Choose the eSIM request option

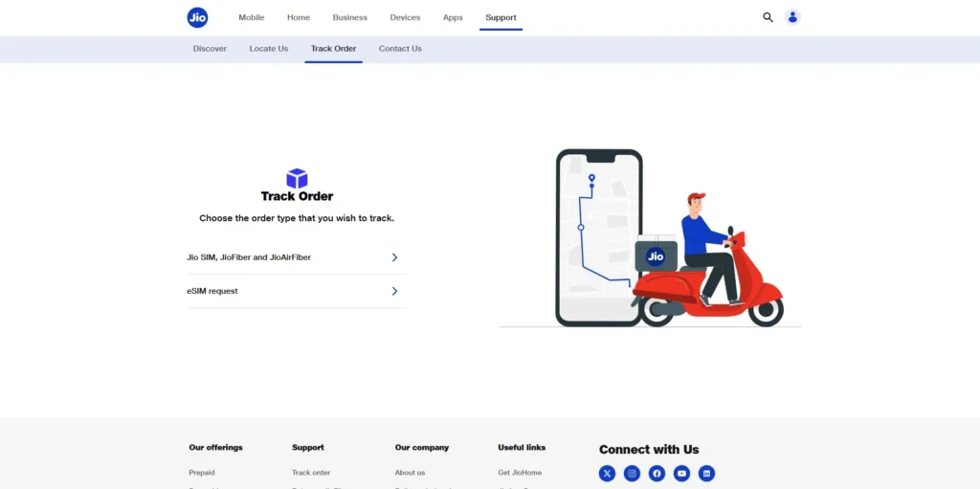tap(297, 292)
